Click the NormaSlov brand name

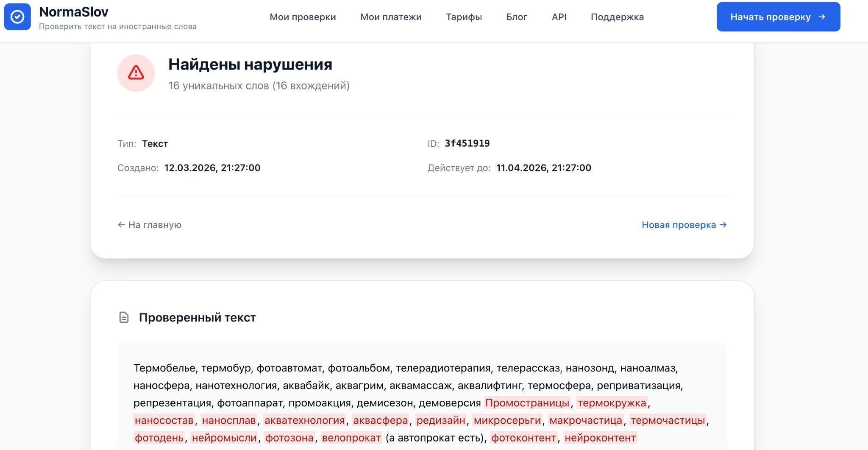(x=74, y=11)
